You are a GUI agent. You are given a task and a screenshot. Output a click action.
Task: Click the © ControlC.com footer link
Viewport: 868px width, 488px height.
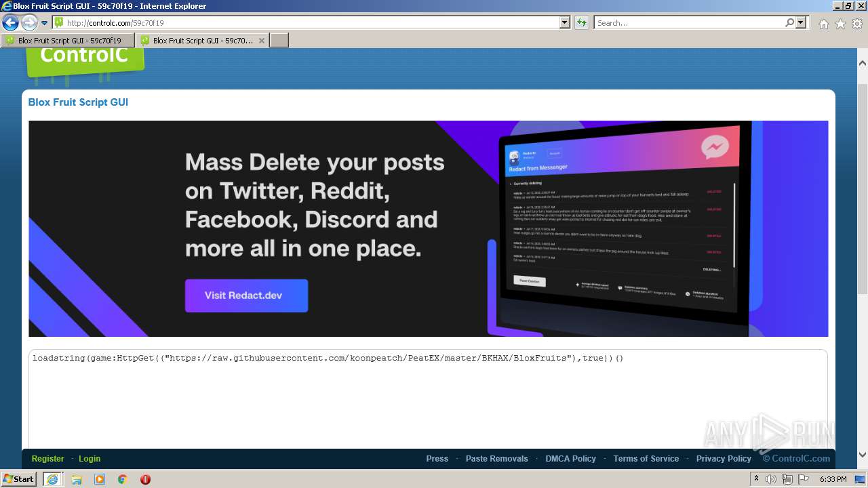[x=796, y=459]
